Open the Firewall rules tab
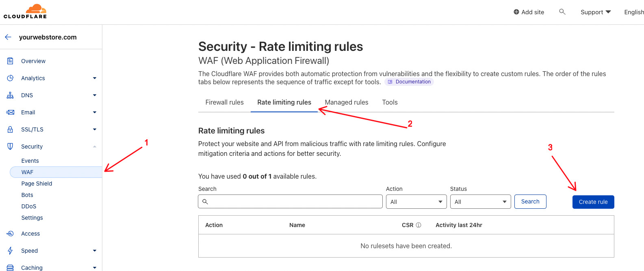644x271 pixels. tap(224, 102)
